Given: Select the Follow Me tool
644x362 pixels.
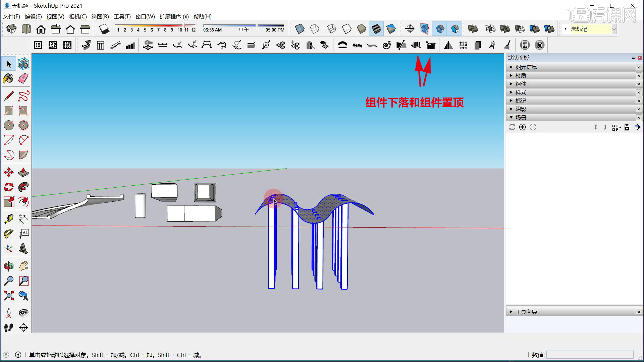Looking at the screenshot, I should click(x=23, y=187).
